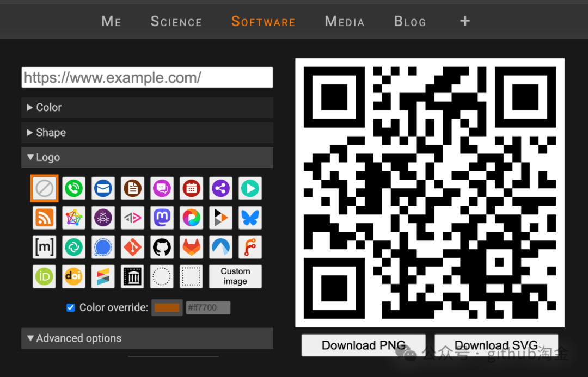Pick the orange RSS feed logo
The height and width of the screenshot is (377, 588).
[x=44, y=218]
